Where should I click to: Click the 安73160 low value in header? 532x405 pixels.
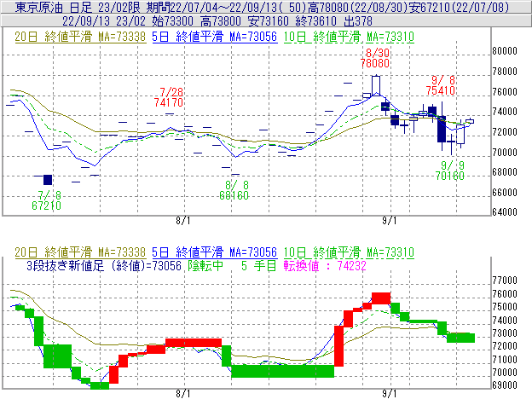(269, 21)
